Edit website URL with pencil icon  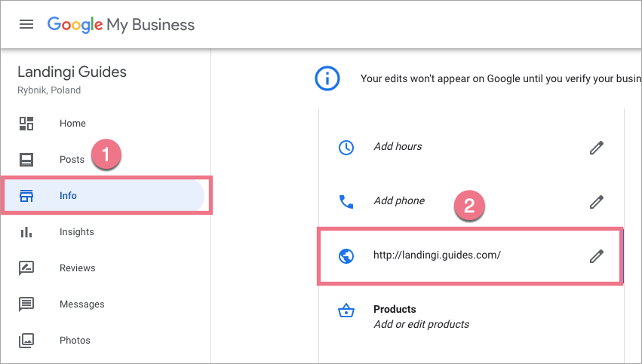click(597, 256)
